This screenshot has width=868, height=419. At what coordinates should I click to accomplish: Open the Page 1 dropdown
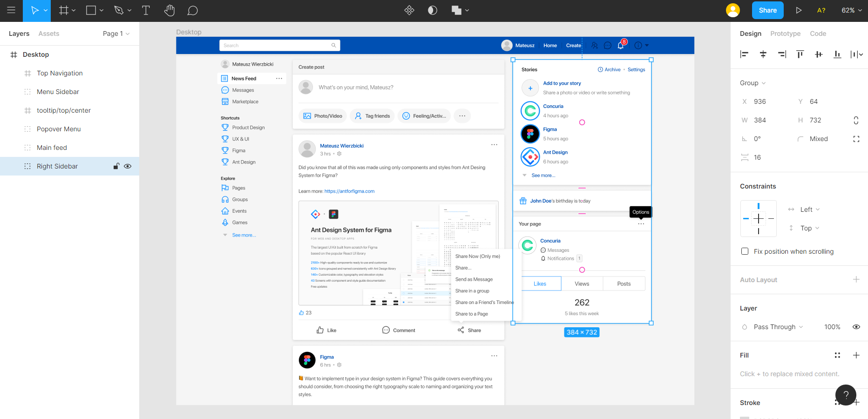tap(116, 34)
